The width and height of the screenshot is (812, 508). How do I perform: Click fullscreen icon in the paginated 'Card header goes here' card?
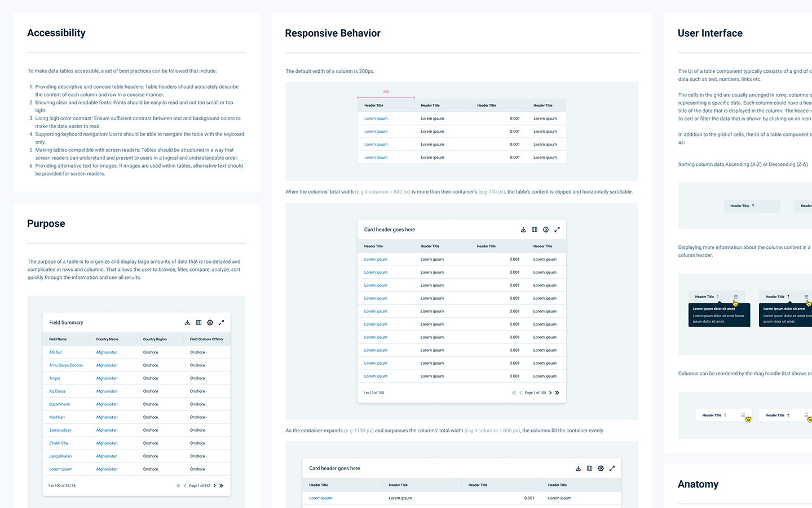557,230
